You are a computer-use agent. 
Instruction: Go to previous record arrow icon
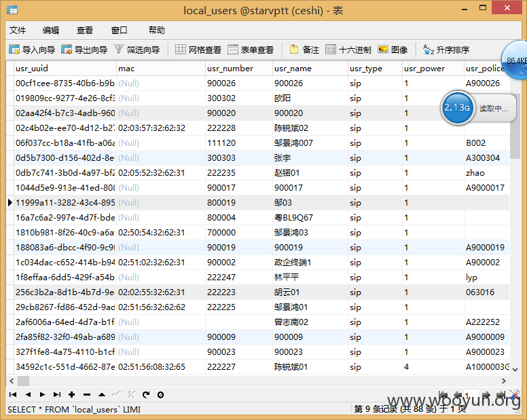(x=28, y=394)
